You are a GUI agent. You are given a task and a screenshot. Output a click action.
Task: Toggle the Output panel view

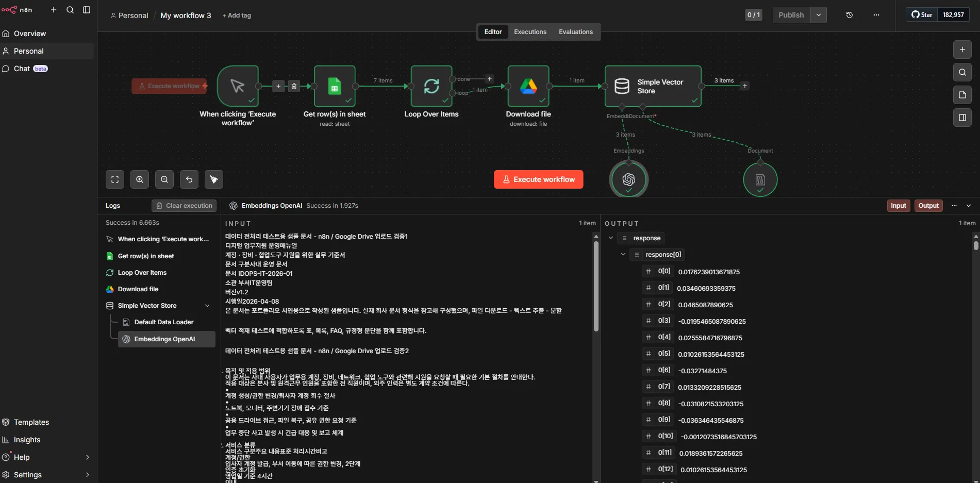(x=928, y=206)
